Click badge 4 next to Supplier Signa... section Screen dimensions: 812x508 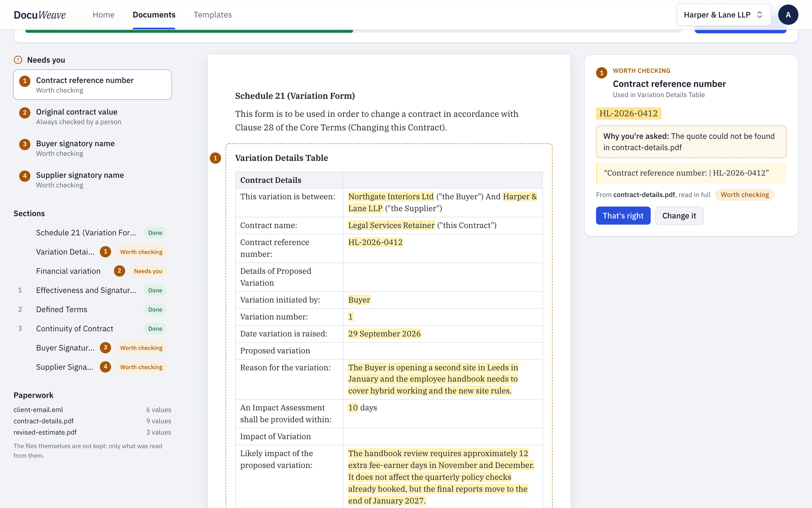point(105,367)
